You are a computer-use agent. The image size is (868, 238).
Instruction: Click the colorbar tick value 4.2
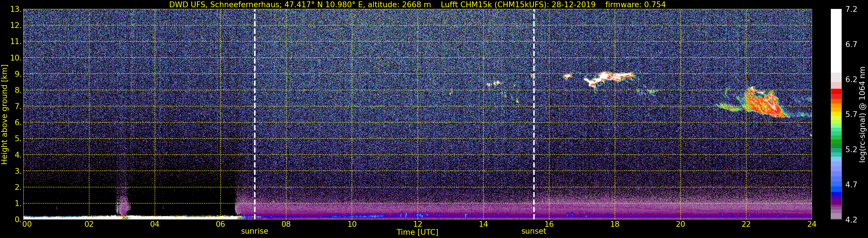(x=851, y=220)
